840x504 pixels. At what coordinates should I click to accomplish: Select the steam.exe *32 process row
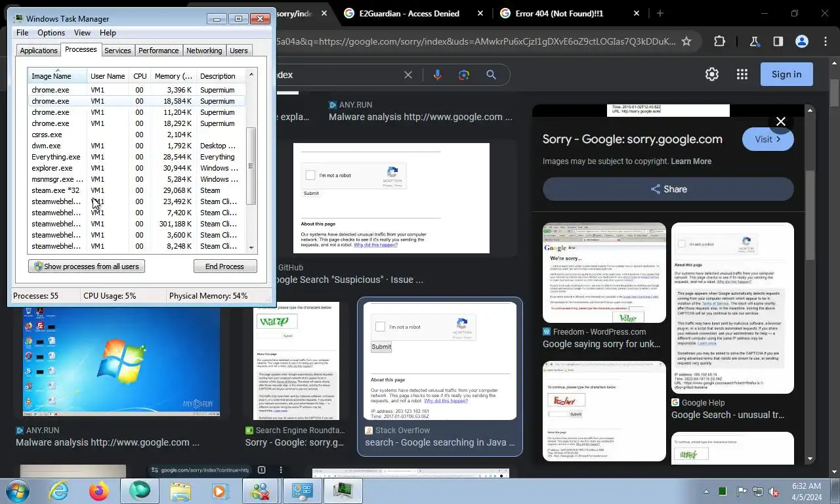(x=136, y=190)
